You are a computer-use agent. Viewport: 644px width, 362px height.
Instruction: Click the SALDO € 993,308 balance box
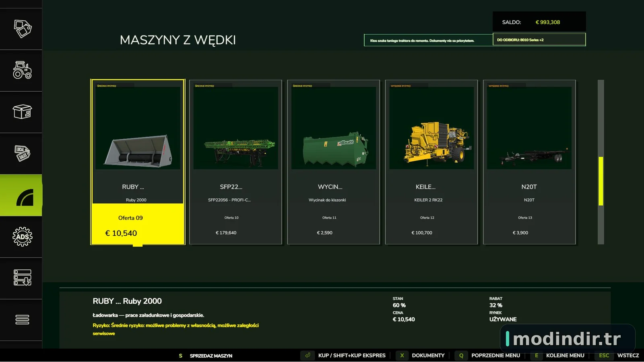[x=539, y=22]
